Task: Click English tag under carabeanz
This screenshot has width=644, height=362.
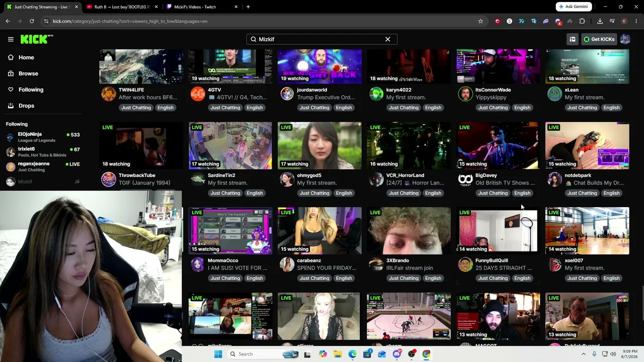Action: 344,278
